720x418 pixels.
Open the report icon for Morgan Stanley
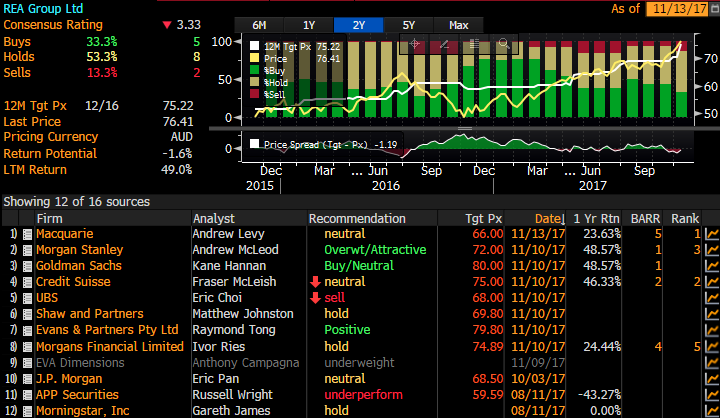coord(28,250)
